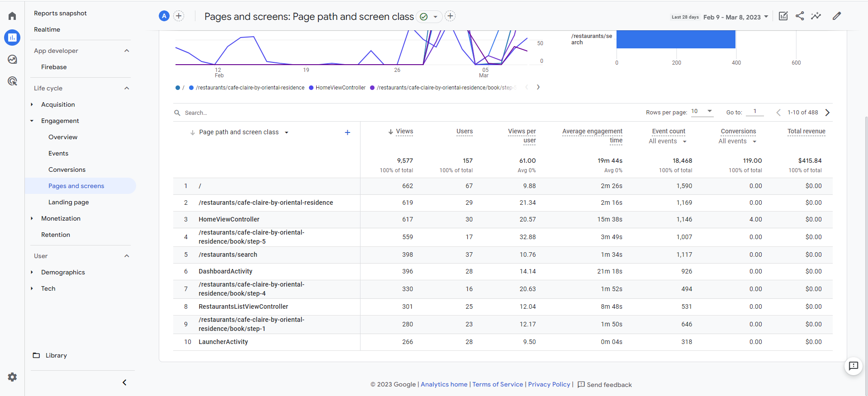Click the pencil Customize report icon
The image size is (868, 396).
tap(837, 16)
